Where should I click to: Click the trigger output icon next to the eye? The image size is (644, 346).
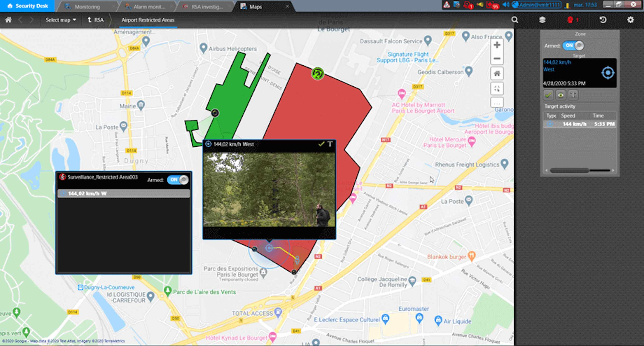(x=573, y=95)
